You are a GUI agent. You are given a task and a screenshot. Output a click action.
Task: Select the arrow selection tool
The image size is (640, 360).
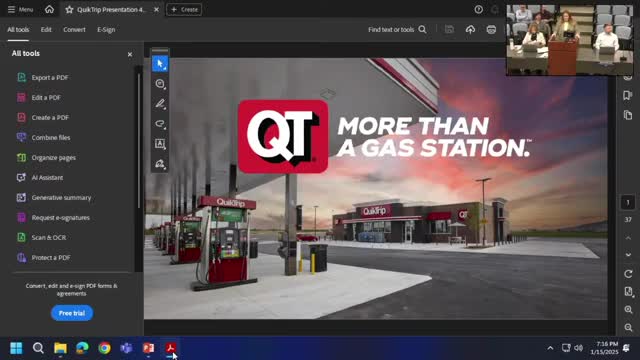tap(160, 64)
